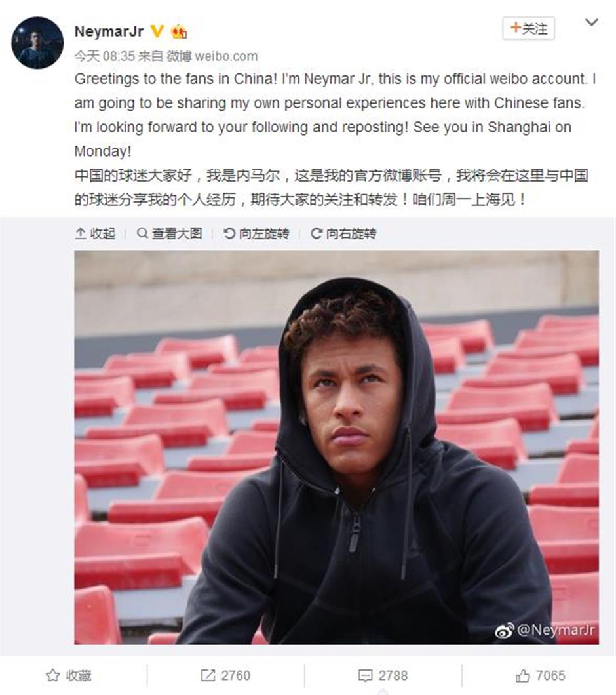
Task: Open the 今天 08:35 timestamp link
Action: (x=105, y=56)
